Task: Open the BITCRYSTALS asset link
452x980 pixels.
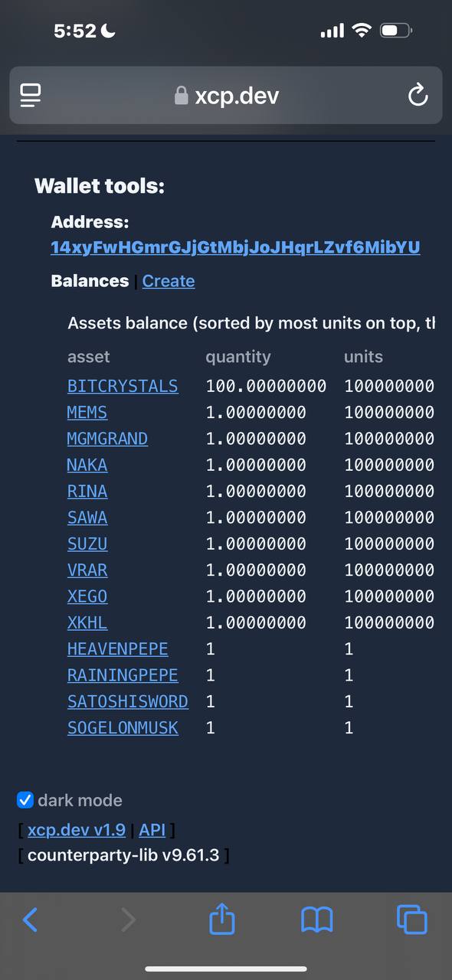Action: [x=123, y=386]
